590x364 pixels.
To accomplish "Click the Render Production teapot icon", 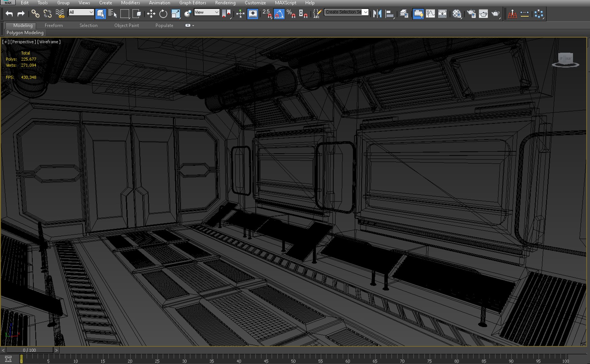I will pyautogui.click(x=496, y=14).
